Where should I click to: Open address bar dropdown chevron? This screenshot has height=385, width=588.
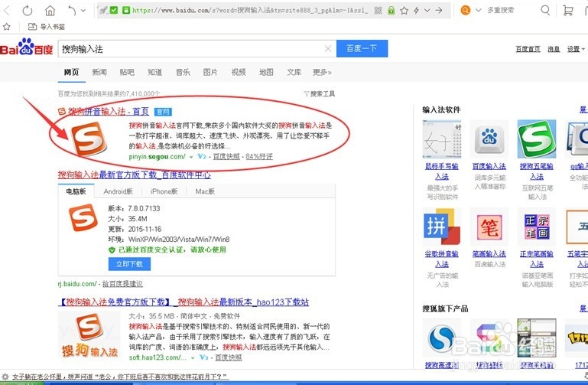427,11
